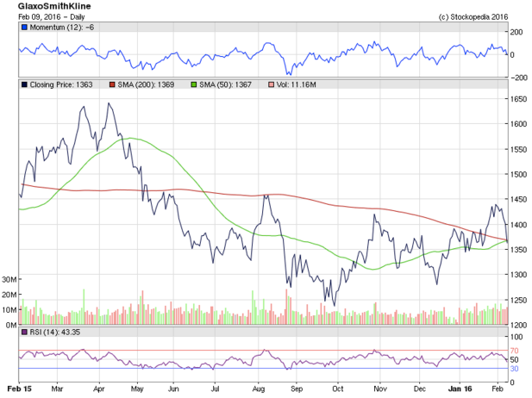The width and height of the screenshot is (532, 398).
Task: Click the 'SMA (50): 1367' label
Action: [x=225, y=84]
